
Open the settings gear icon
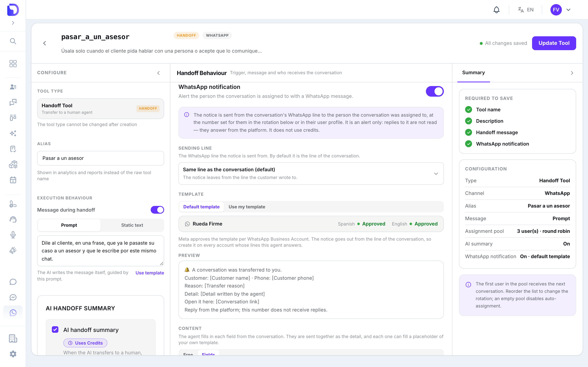pyautogui.click(x=13, y=354)
